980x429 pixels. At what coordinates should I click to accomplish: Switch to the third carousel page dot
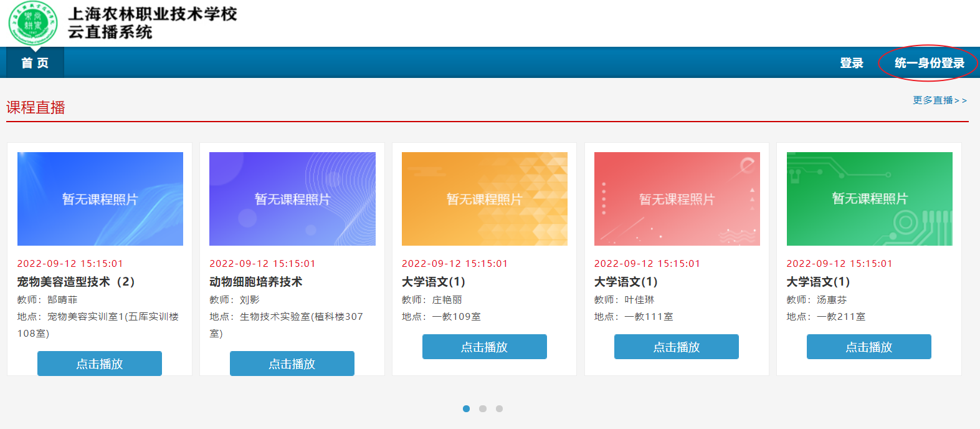coord(499,409)
